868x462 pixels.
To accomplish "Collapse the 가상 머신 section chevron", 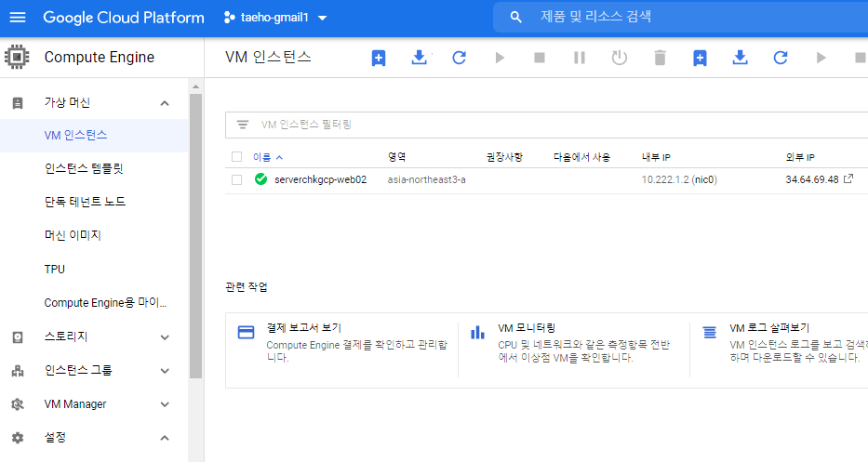I will click(165, 103).
